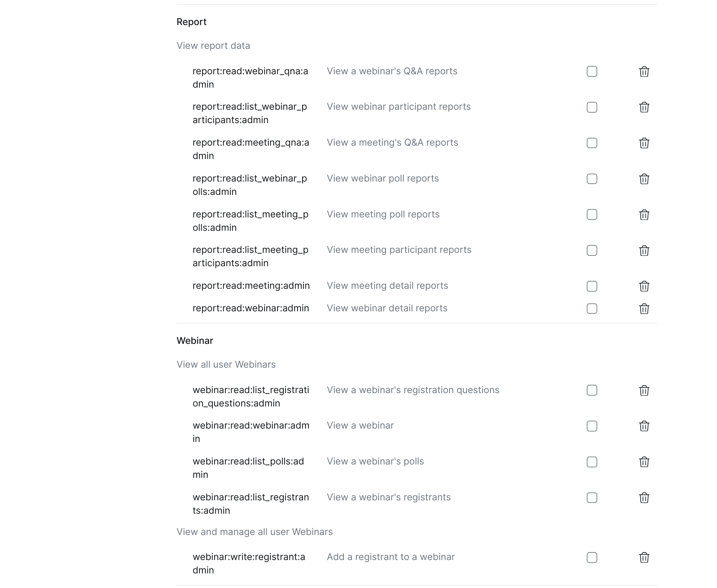Click the report:read:webinar:admin scope name
The width and height of the screenshot is (717, 588).
click(x=250, y=308)
